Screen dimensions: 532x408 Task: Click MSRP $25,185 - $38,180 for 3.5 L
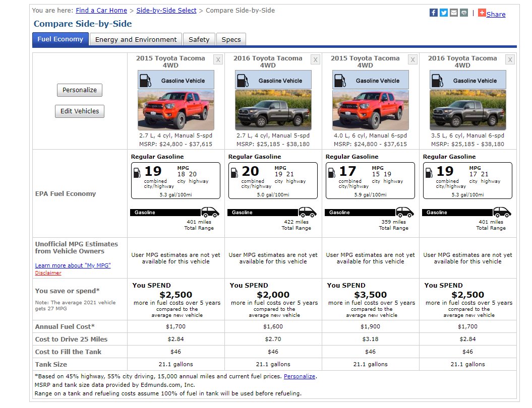(x=467, y=144)
